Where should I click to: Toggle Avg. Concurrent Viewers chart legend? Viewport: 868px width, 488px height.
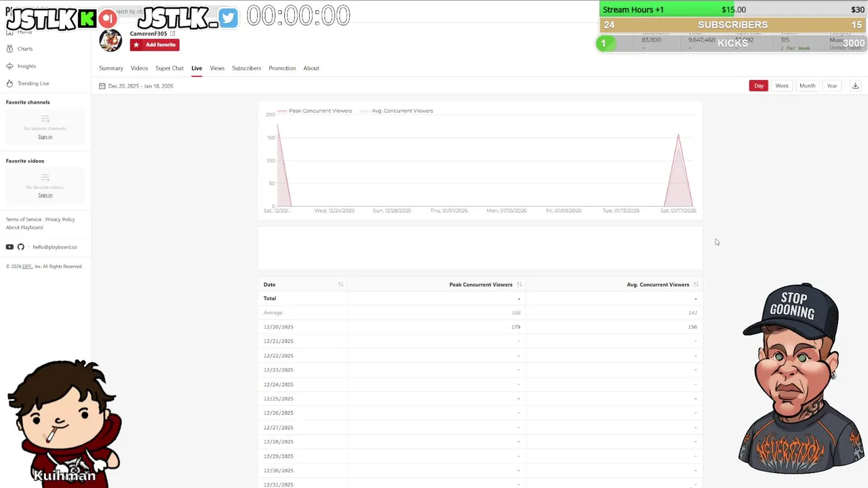click(x=396, y=110)
